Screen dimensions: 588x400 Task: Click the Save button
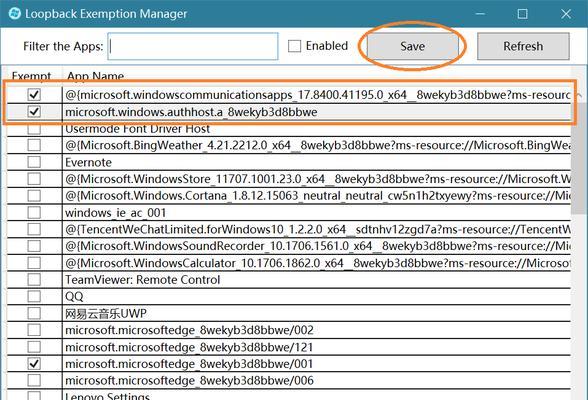[412, 46]
